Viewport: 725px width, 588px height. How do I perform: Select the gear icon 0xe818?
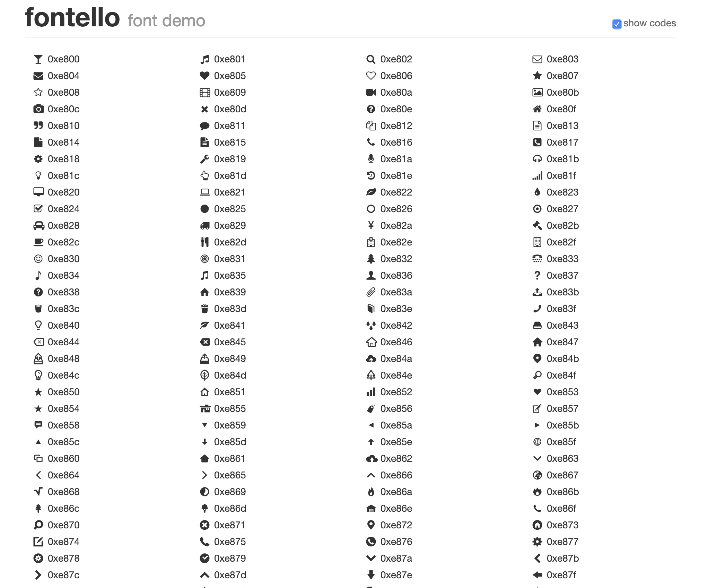click(x=38, y=159)
